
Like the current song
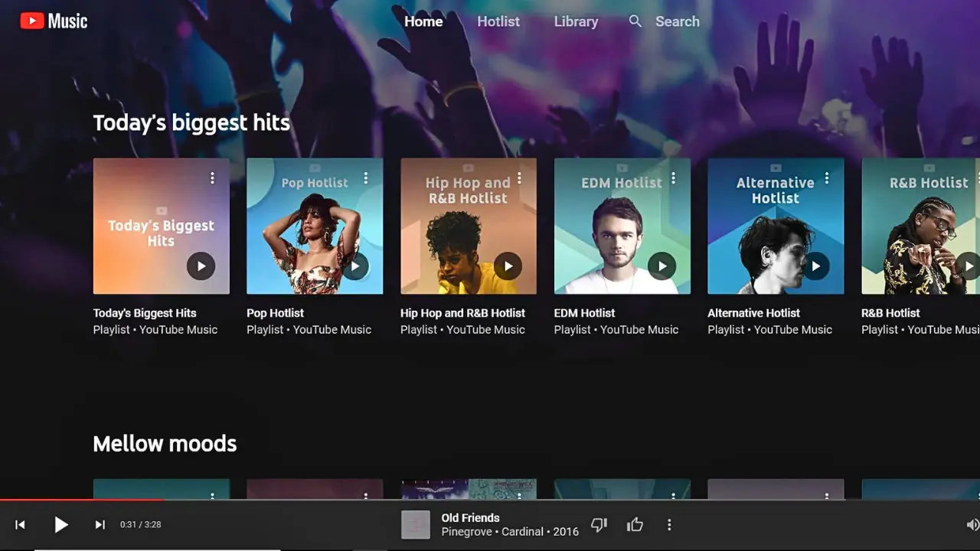pyautogui.click(x=635, y=525)
